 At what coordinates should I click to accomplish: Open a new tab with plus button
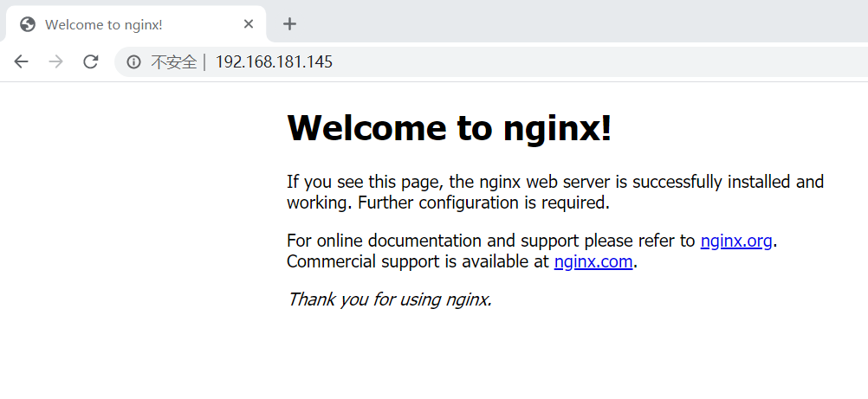[289, 23]
